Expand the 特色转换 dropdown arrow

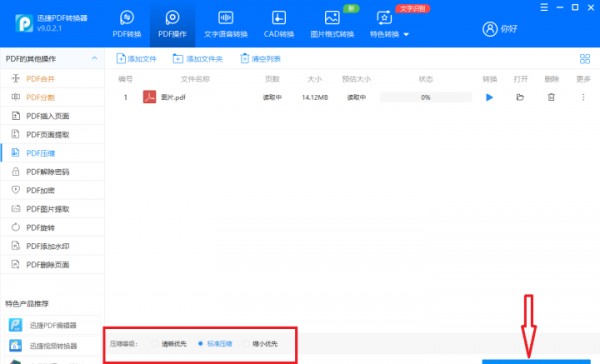(406, 34)
